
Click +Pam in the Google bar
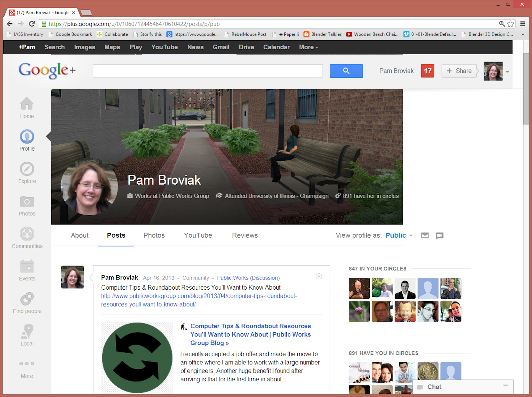pos(27,47)
